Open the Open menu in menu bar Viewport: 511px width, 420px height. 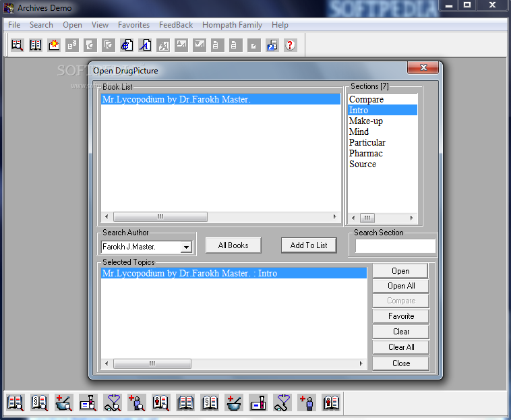[72, 25]
